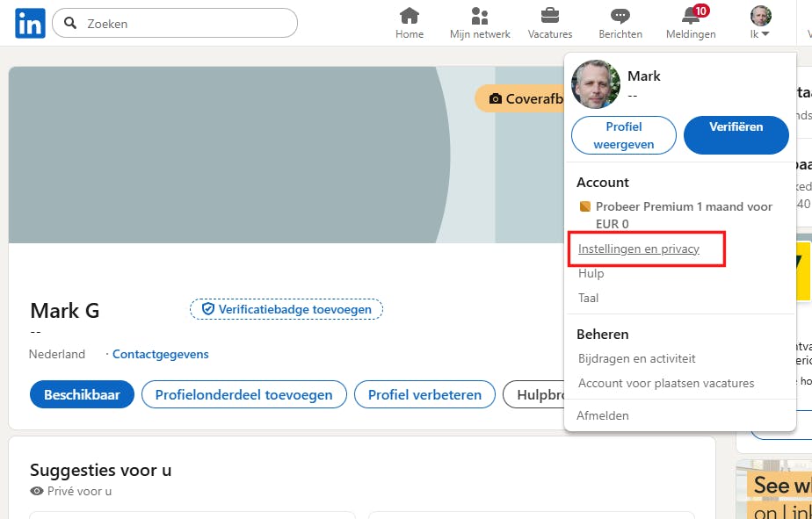Image resolution: width=812 pixels, height=519 pixels.
Task: Select Afmelden to sign out
Action: tap(603, 415)
